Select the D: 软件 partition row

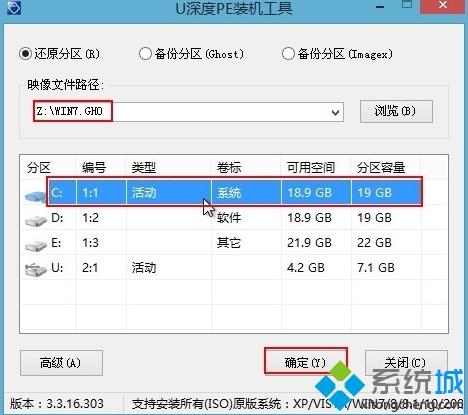[x=234, y=218]
